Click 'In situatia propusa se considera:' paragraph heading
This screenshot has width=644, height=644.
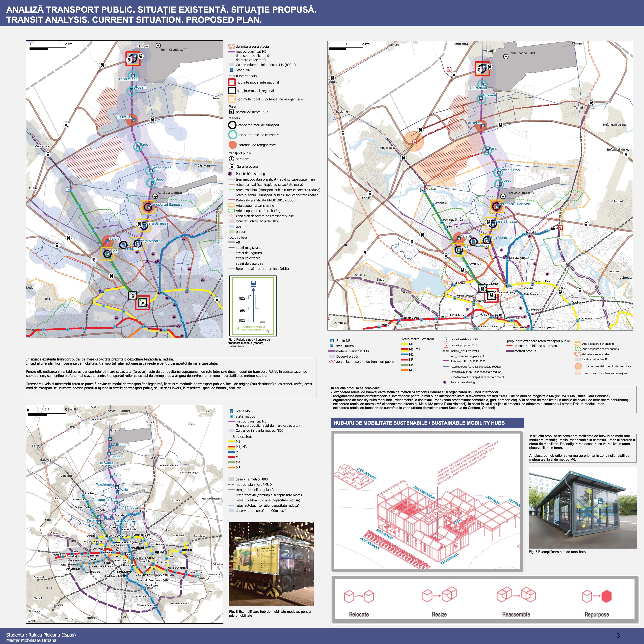[355, 388]
